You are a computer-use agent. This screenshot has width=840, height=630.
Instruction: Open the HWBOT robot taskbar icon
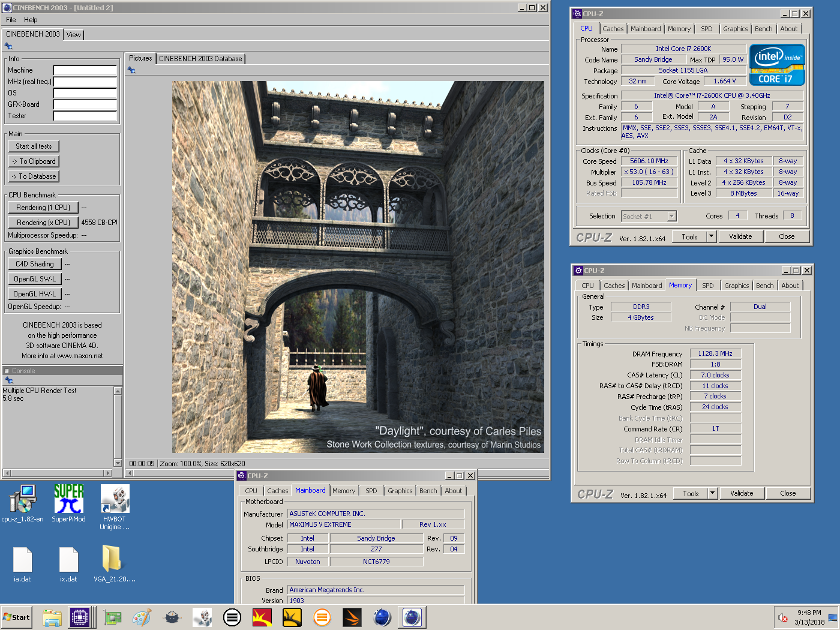[202, 617]
